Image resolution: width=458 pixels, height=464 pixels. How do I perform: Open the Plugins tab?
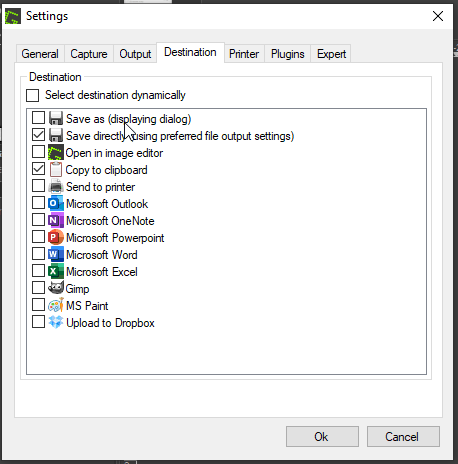point(288,54)
